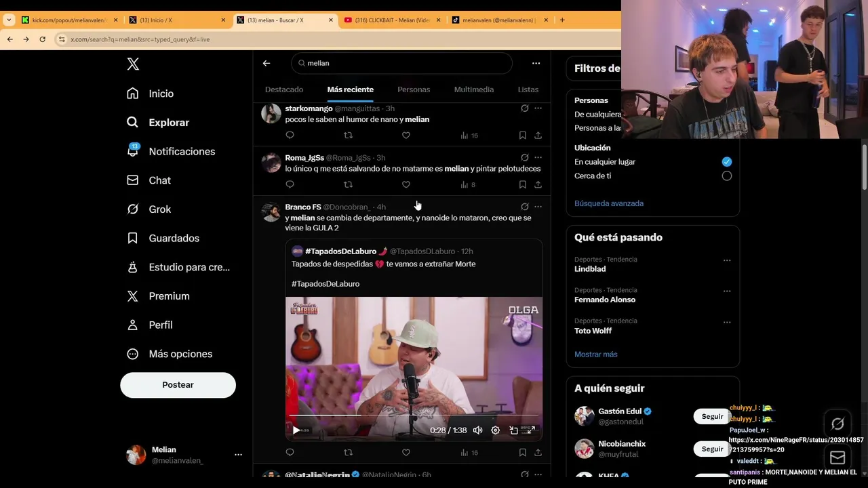Bookmark starkomango's post
The width and height of the screenshot is (868, 488).
(522, 136)
